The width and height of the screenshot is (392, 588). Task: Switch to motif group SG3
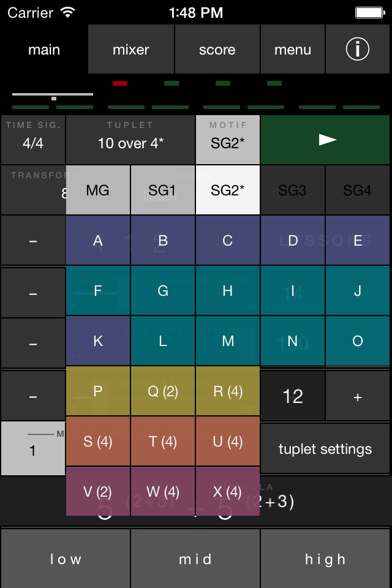pos(293,190)
